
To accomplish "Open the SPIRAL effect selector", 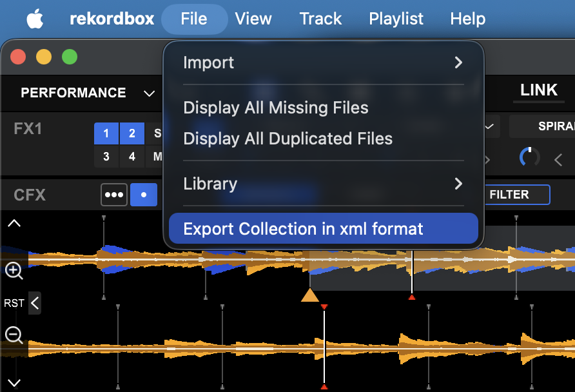I will pyautogui.click(x=542, y=126).
